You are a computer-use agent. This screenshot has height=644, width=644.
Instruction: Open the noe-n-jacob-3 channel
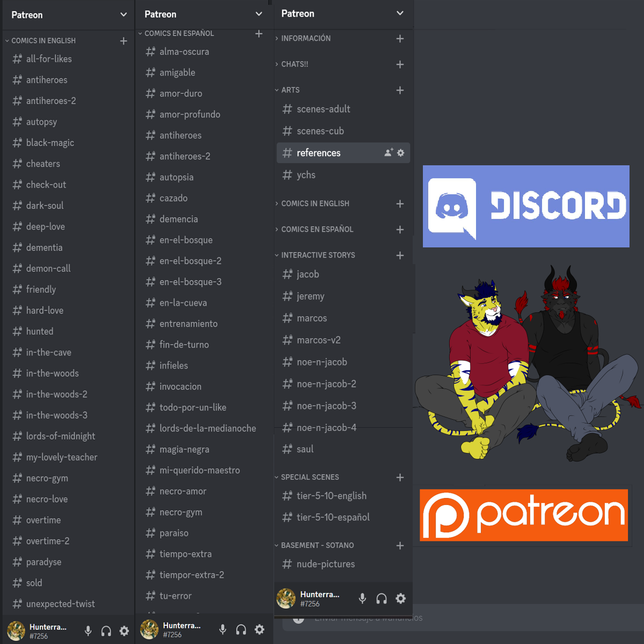coord(343,406)
